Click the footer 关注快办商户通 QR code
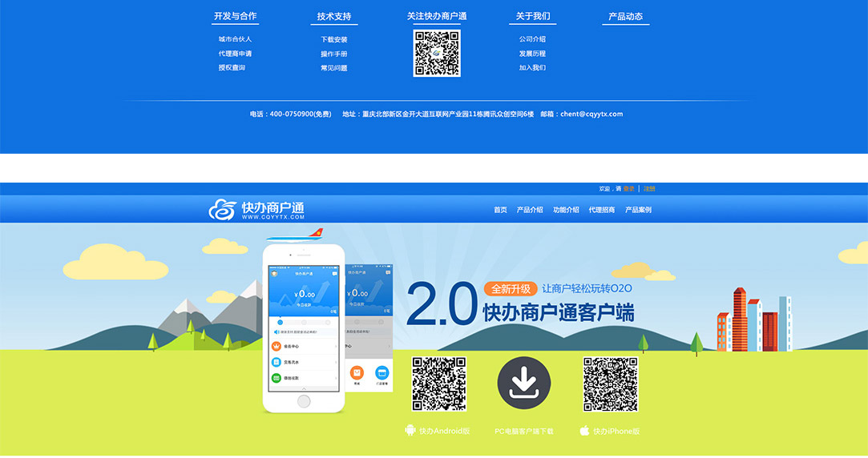Screen dimensions: 868x458 click(437, 53)
